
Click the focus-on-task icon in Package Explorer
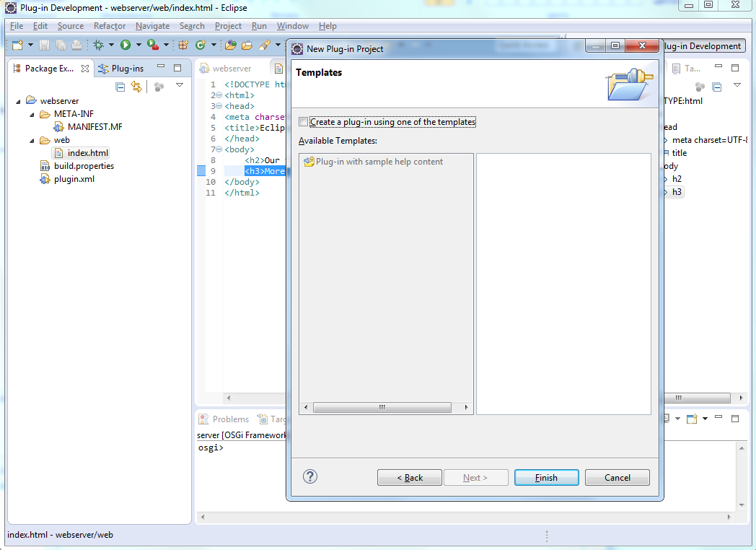159,87
